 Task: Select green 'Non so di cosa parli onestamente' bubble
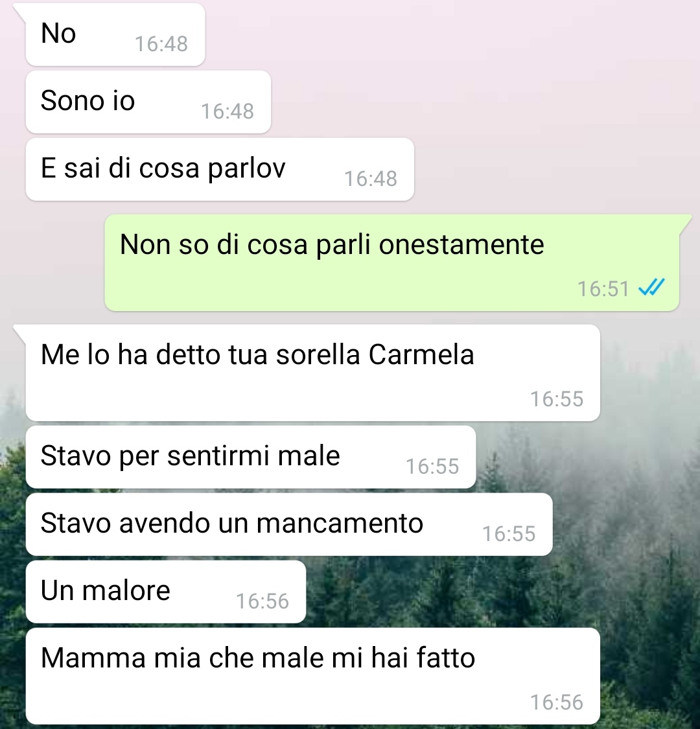[x=392, y=262]
